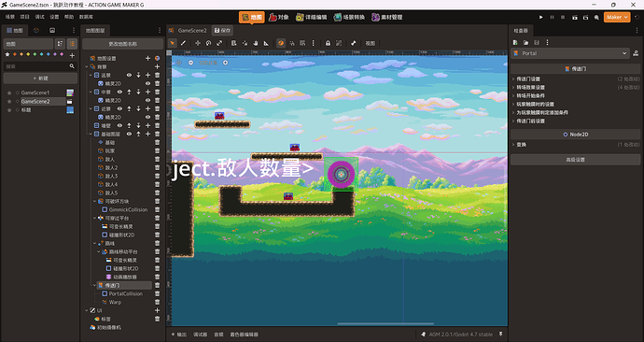Viewport: 644px width, 342px height.
Task: Toggle visibility of 基础图层 layer
Action: (x=129, y=134)
